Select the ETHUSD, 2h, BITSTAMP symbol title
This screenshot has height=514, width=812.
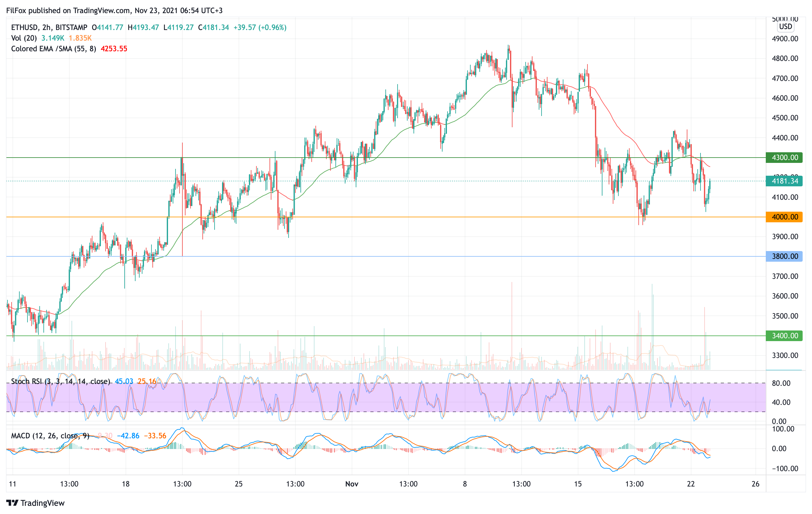click(49, 27)
